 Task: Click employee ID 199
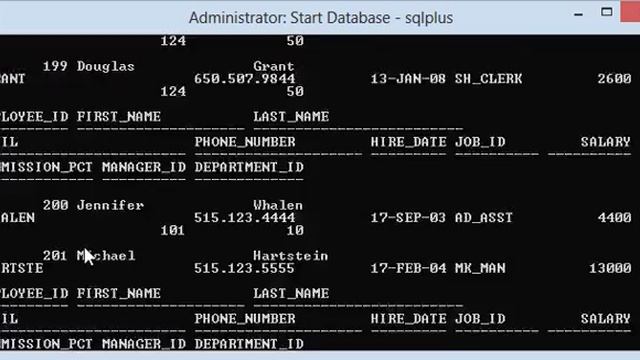pyautogui.click(x=55, y=66)
